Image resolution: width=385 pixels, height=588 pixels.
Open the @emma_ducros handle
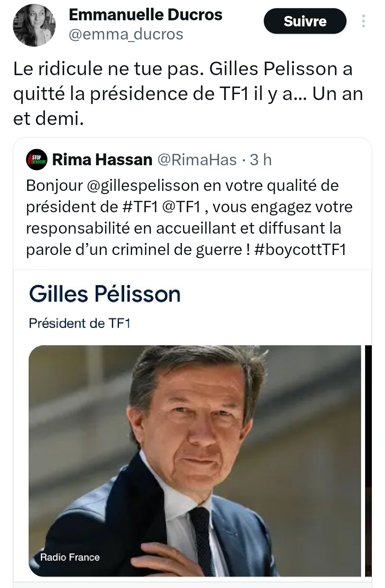tap(125, 35)
